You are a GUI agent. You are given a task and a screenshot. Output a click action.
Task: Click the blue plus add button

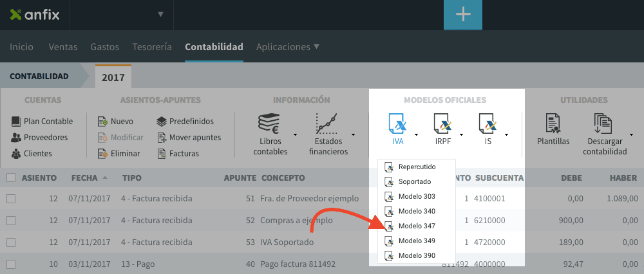(462, 15)
